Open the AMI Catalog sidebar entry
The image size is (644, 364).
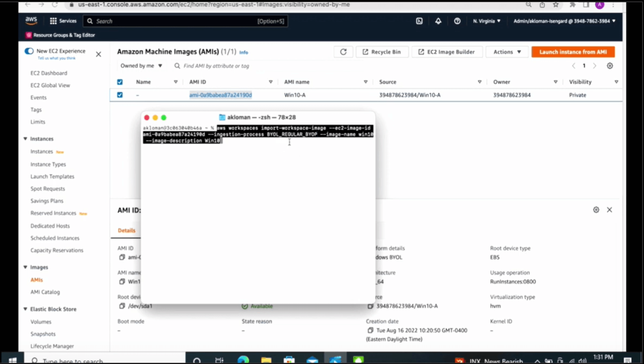(x=45, y=292)
